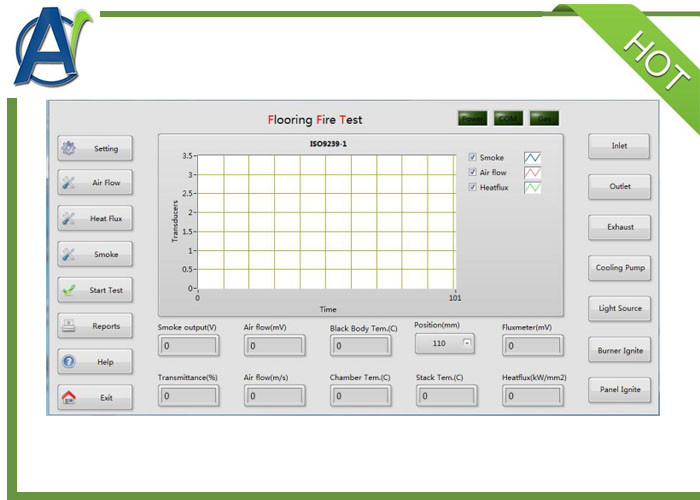Screen dimensions: 700x500
Task: Open Setting with the gear icon
Action: point(69,149)
